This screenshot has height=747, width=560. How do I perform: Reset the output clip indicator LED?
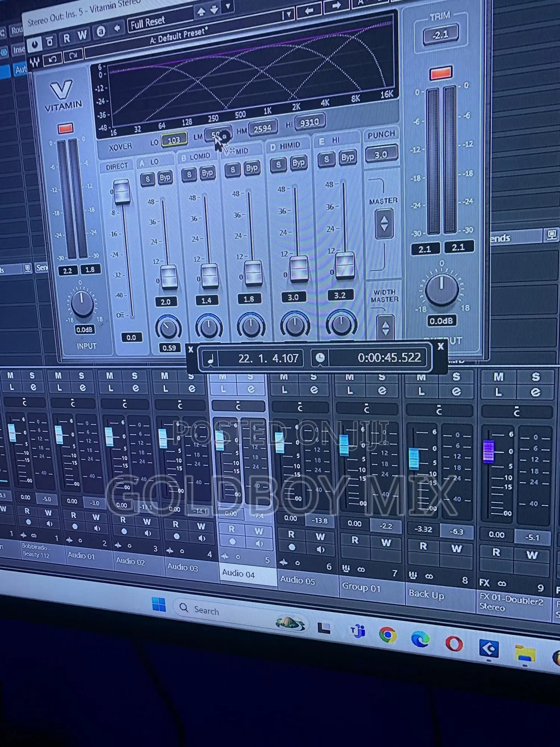(x=441, y=73)
